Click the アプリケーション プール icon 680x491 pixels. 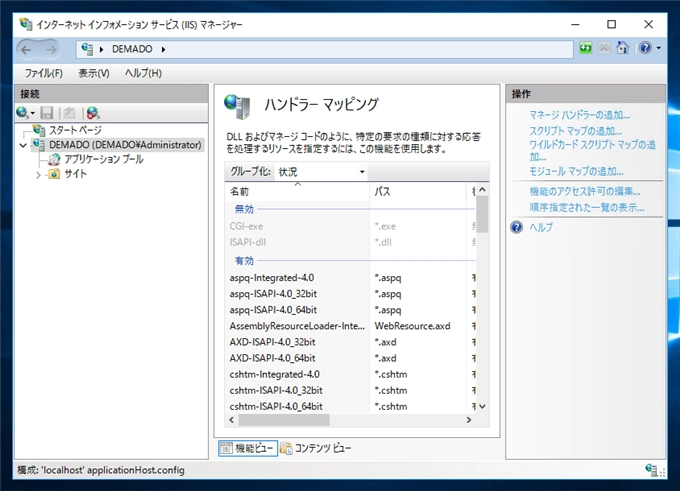pyautogui.click(x=54, y=159)
